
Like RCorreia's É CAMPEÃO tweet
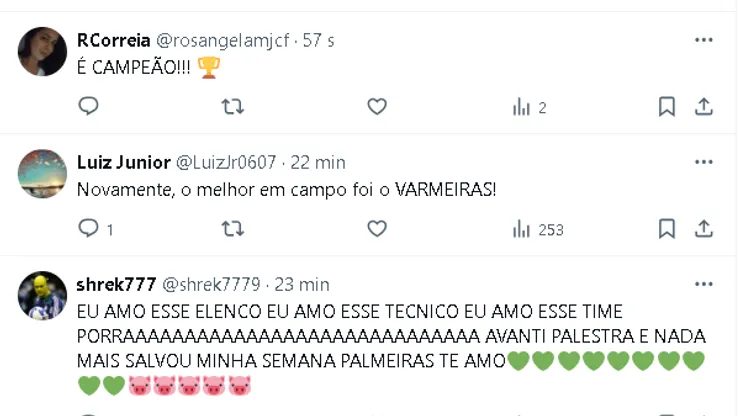click(377, 106)
